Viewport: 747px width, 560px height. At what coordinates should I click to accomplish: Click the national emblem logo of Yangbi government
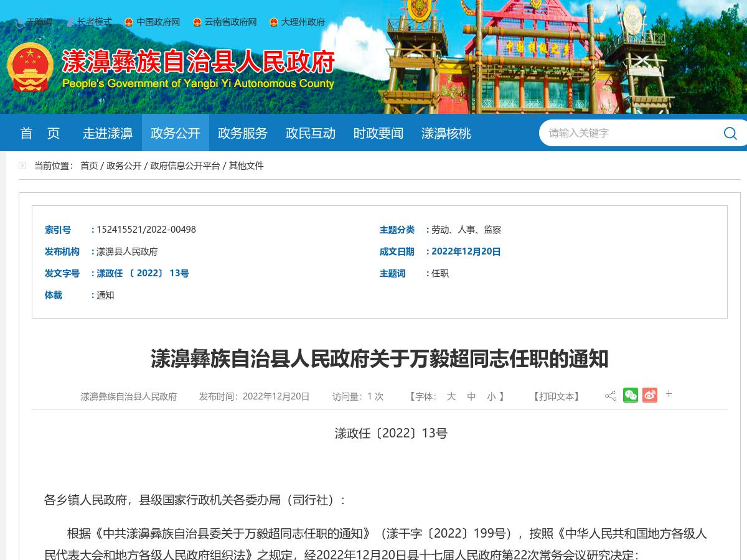click(x=30, y=65)
